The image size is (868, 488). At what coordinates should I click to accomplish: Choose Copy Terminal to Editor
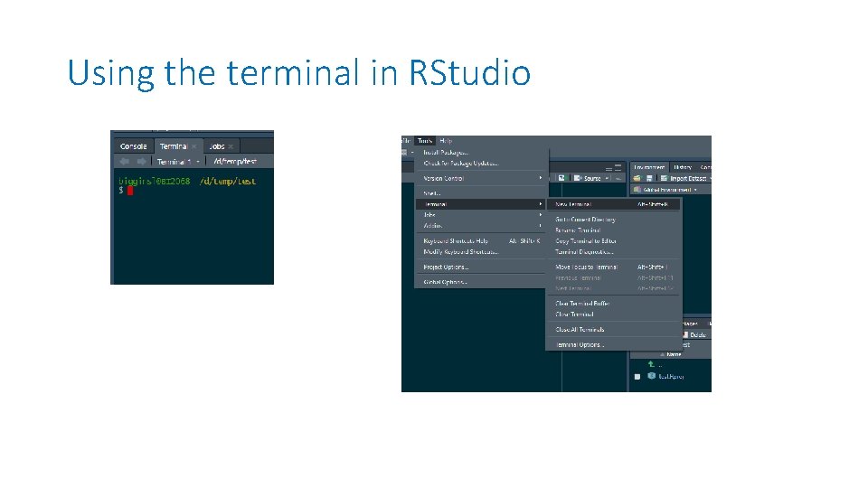614,241
